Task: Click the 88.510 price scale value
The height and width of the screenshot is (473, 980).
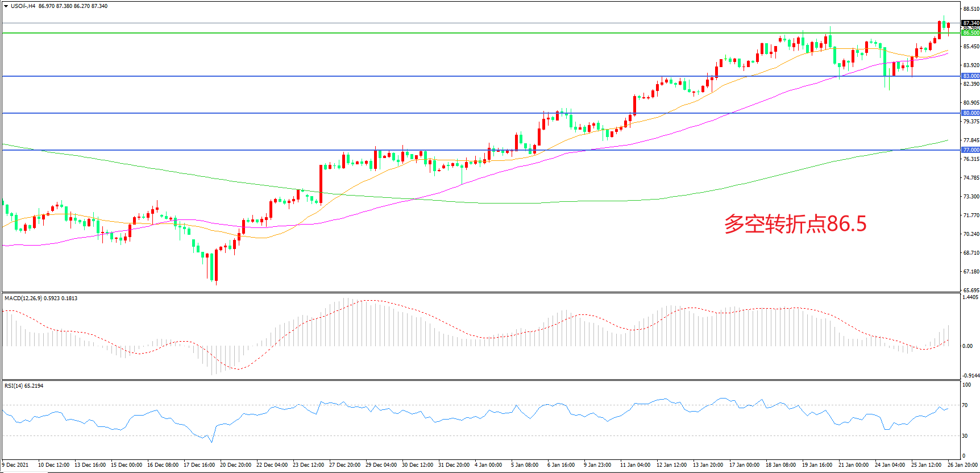Action: [x=971, y=9]
